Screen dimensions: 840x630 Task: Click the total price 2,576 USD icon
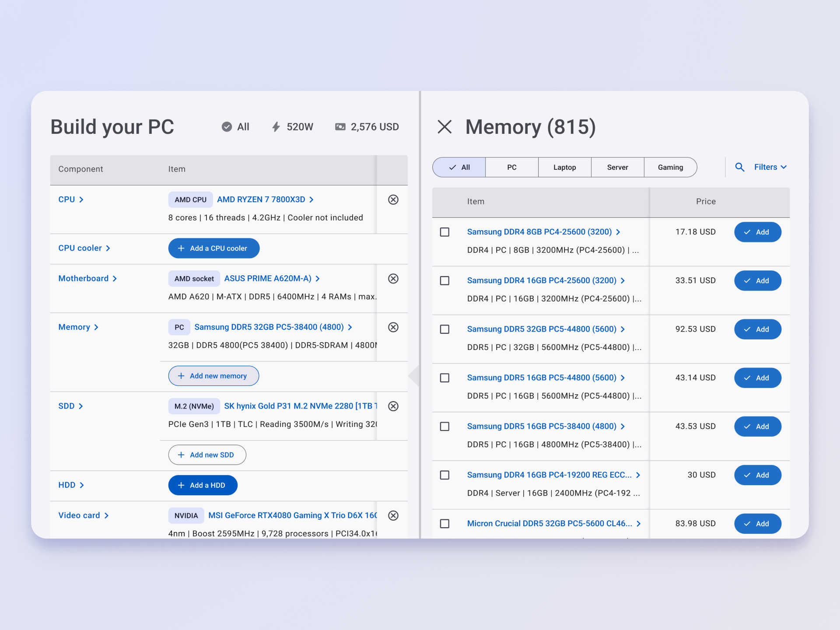340,127
